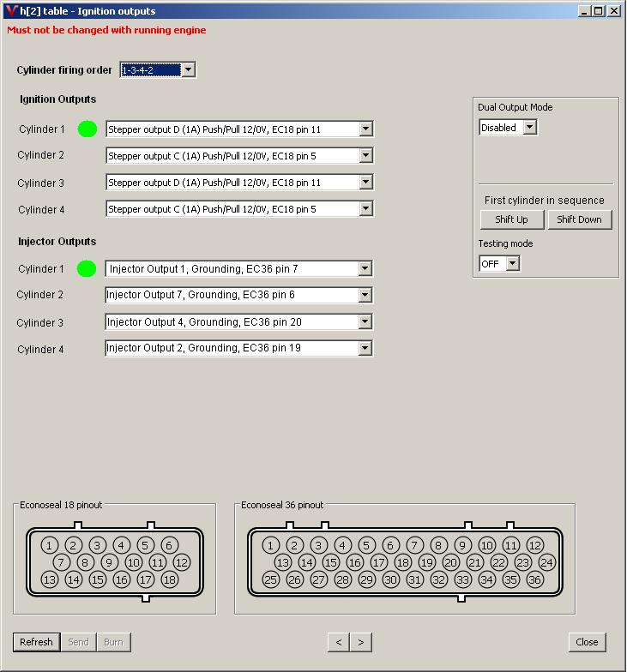This screenshot has height=672, width=627.
Task: Open the Testing mode OFF dropdown
Action: tap(513, 264)
